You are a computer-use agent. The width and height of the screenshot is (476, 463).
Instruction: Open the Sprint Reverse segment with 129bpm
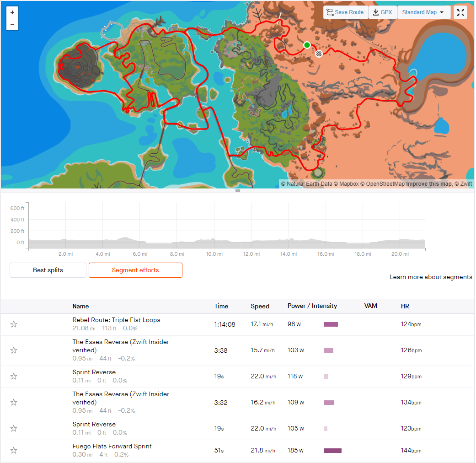[x=94, y=372]
